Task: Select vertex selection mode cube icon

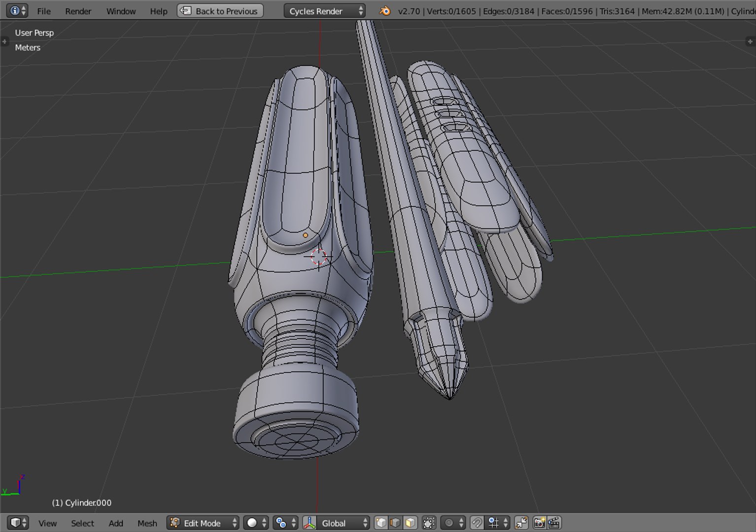Action: click(x=381, y=523)
